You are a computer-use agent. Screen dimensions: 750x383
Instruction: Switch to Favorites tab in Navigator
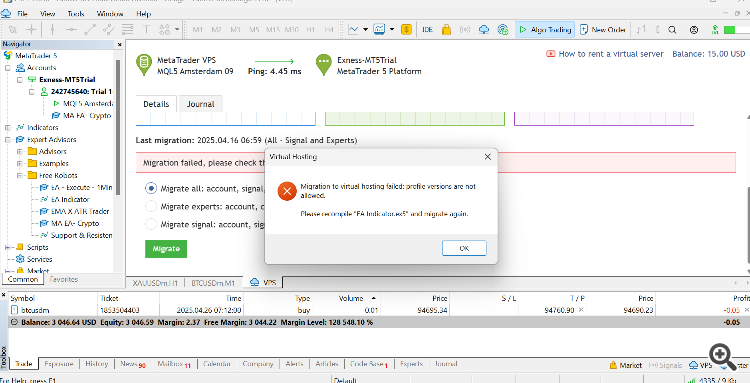64,279
